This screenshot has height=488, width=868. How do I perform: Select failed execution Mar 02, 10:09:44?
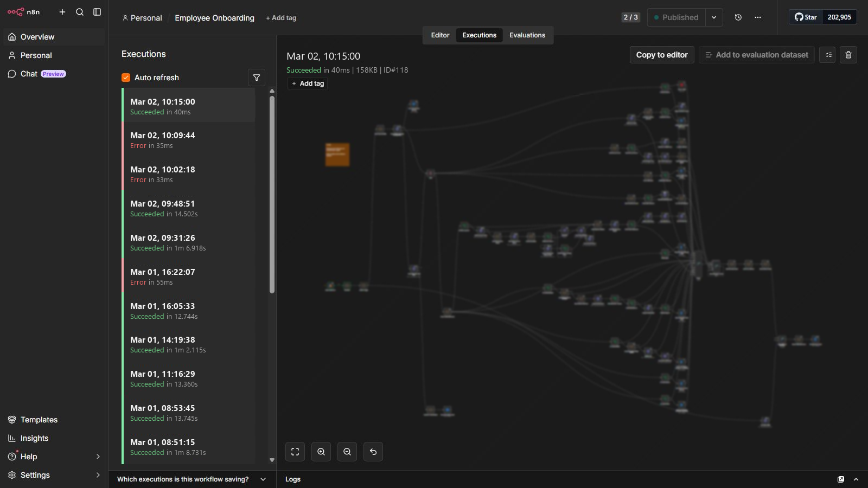(x=188, y=139)
